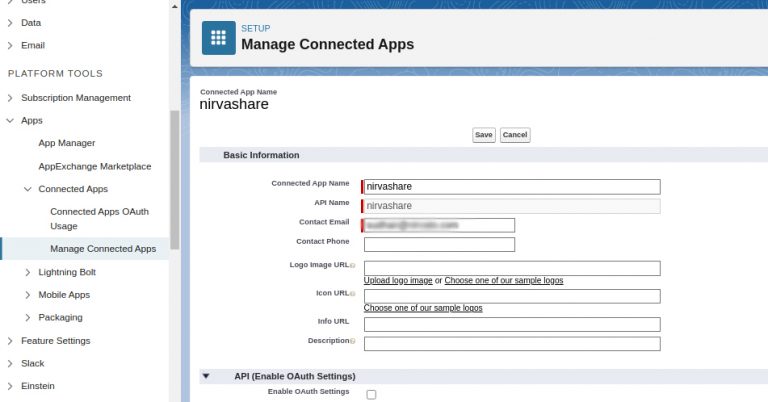Collapse the API (Enable OAuth Settings) section triangle
Screen dimensions: 768x402
206,376
